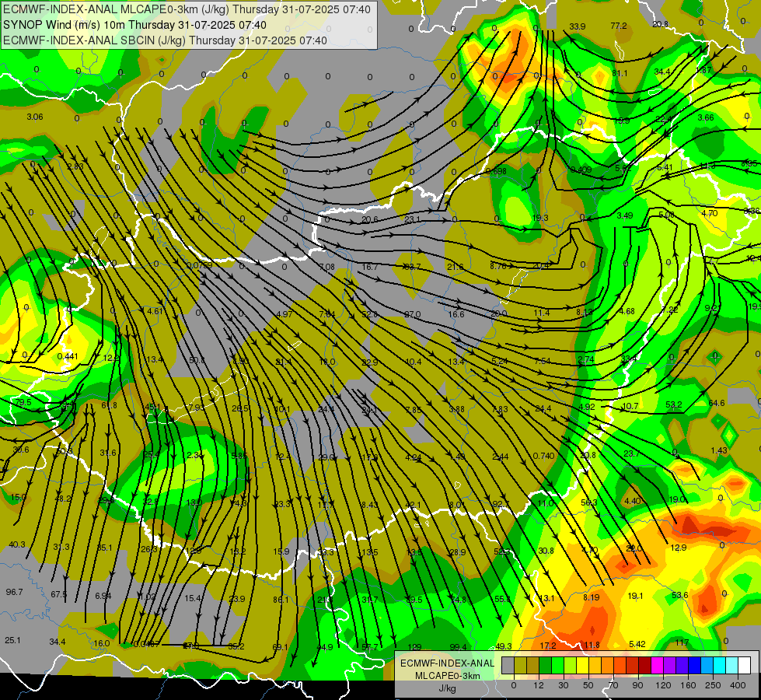Click the 90 tick label on the legend
This screenshot has height=700, width=761.
click(637, 685)
